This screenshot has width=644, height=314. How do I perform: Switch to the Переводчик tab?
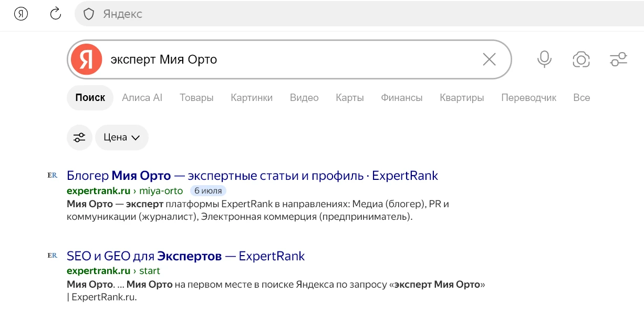tap(528, 98)
